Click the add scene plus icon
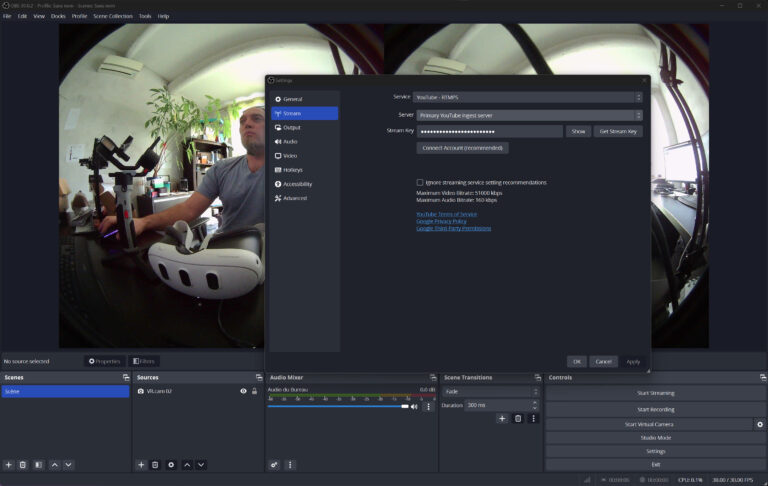 (x=8, y=465)
